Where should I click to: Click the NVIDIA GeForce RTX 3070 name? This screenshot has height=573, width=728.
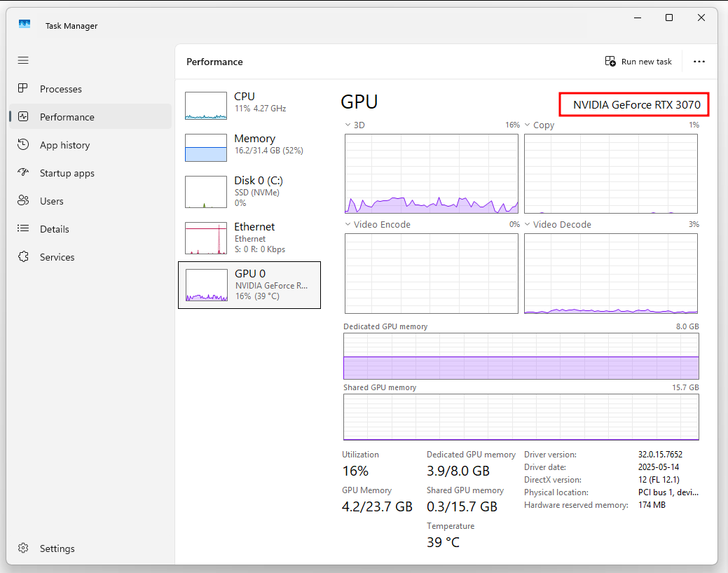click(x=636, y=105)
